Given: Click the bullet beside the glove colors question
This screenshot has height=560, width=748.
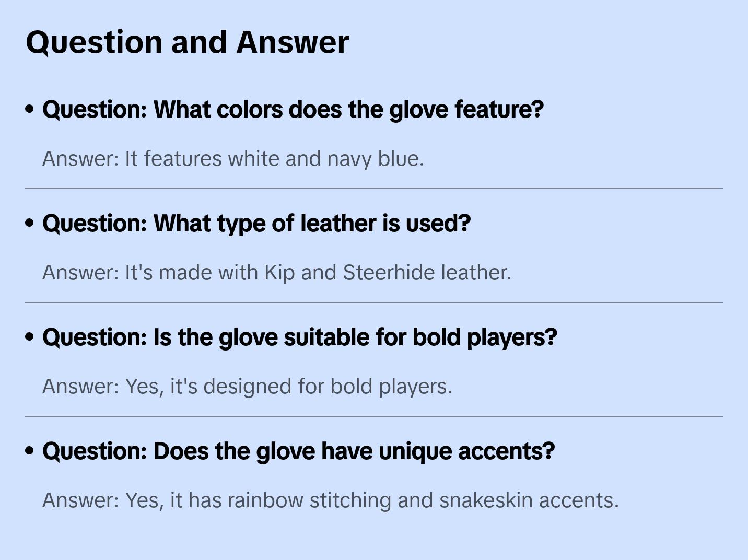Looking at the screenshot, I should (x=30, y=110).
